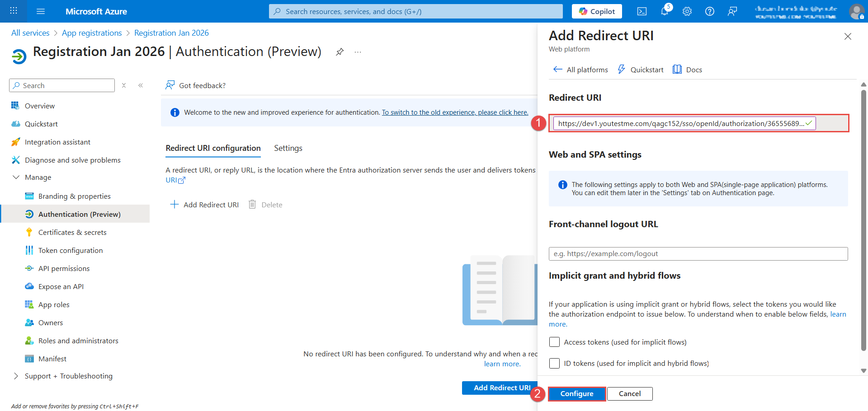This screenshot has width=868, height=411.
Task: Open the apps grid waffle menu
Action: [x=14, y=11]
